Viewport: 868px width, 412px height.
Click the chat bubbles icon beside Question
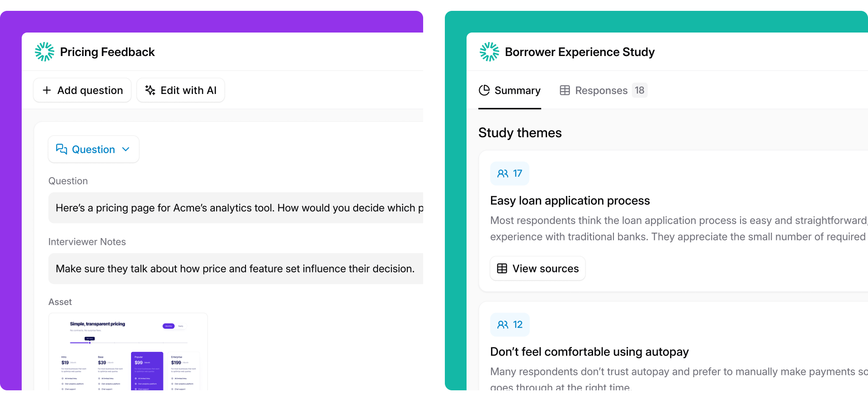coord(61,149)
